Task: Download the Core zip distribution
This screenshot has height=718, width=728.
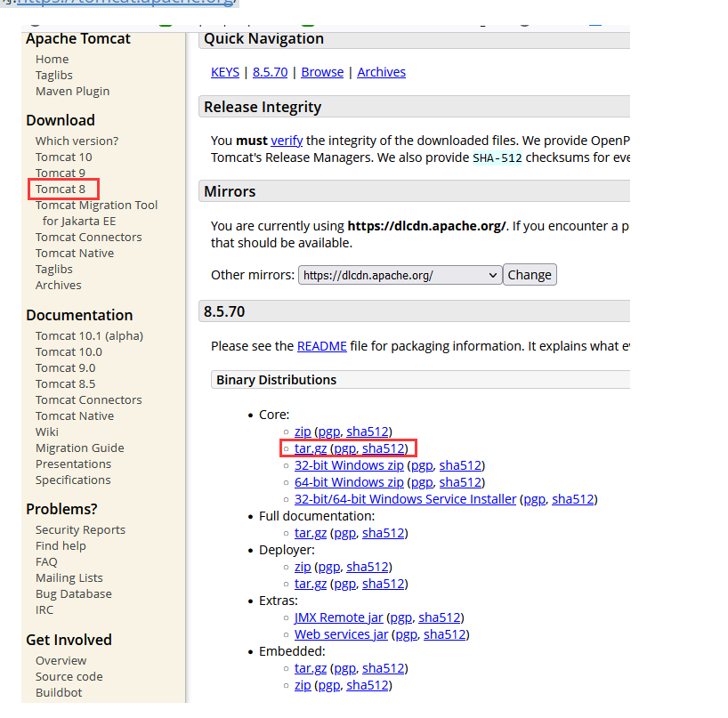Action: click(x=303, y=432)
